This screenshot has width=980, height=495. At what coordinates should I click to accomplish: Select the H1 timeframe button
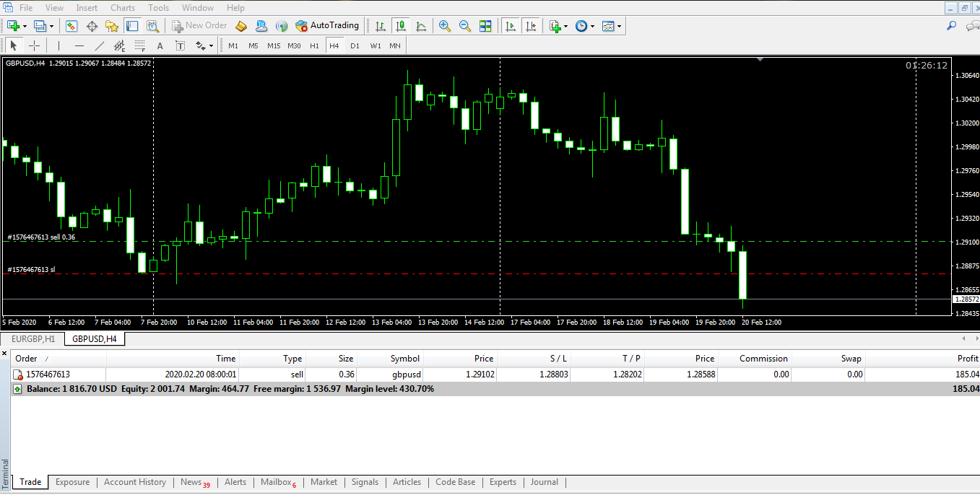[314, 45]
